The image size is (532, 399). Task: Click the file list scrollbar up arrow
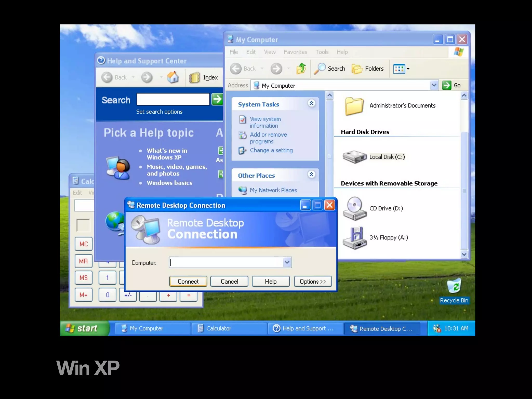coord(464,95)
